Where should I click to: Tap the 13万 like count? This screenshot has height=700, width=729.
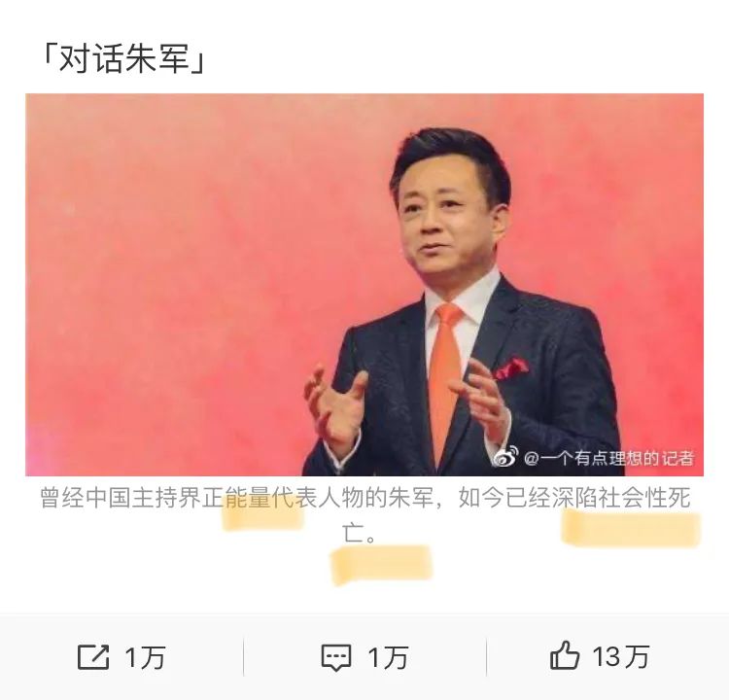(620, 657)
